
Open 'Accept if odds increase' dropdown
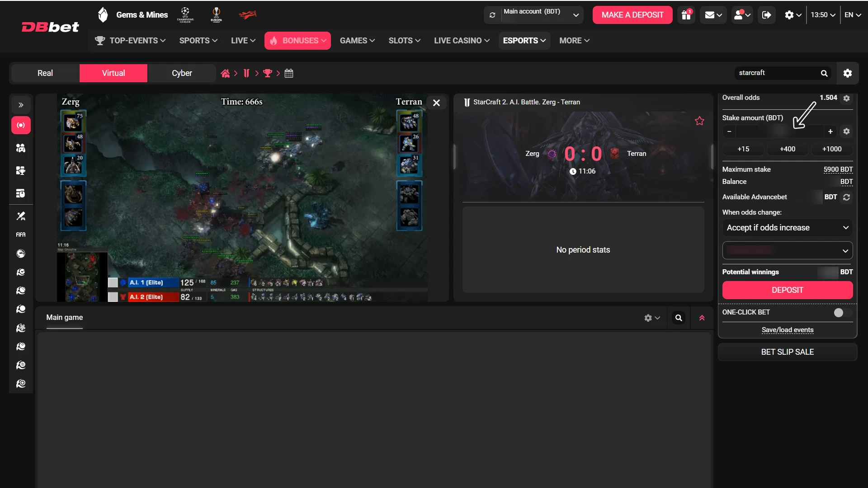coord(788,228)
